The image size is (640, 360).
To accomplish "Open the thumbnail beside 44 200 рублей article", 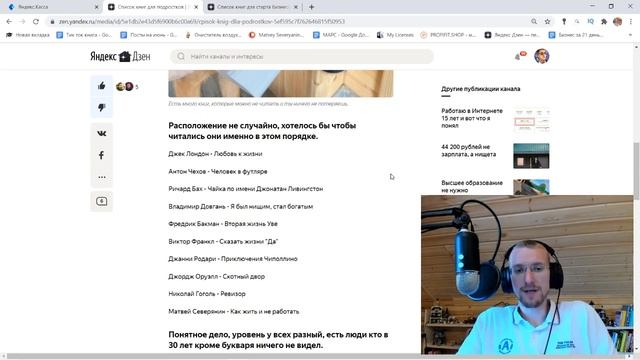I will pyautogui.click(x=531, y=156).
